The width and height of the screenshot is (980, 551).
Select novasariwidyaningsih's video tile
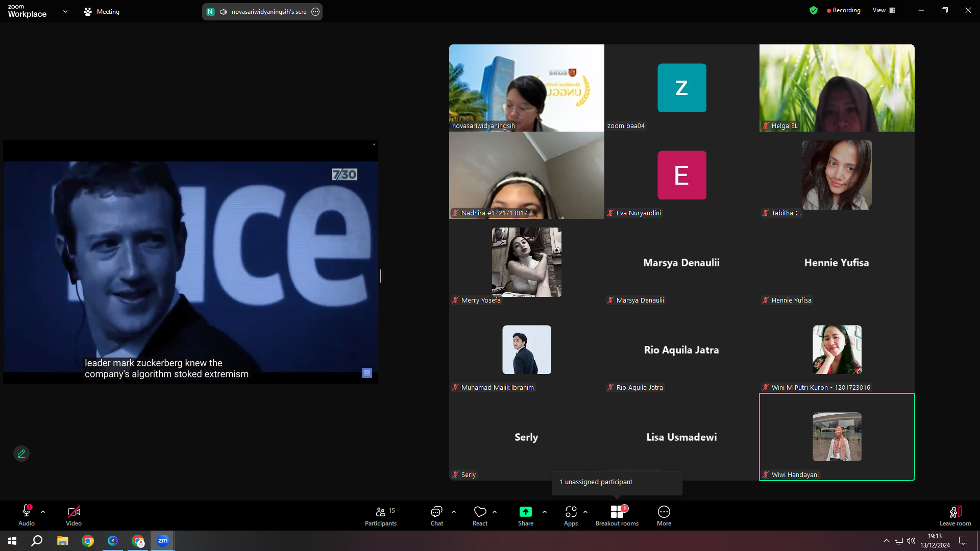pyautogui.click(x=527, y=88)
